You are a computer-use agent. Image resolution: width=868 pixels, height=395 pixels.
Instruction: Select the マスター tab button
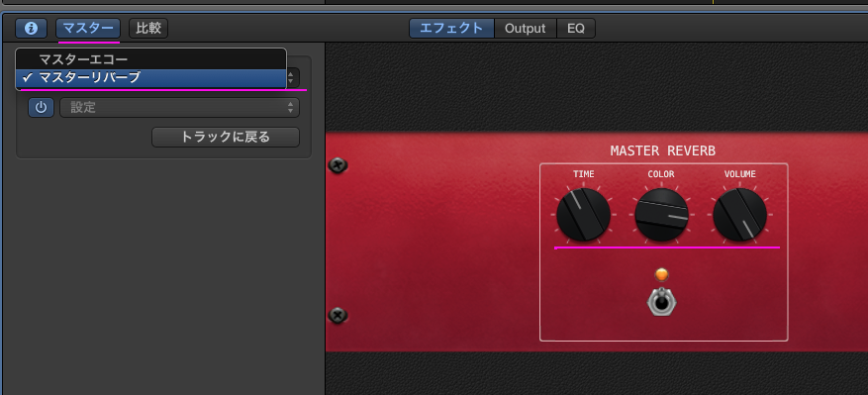point(88,29)
